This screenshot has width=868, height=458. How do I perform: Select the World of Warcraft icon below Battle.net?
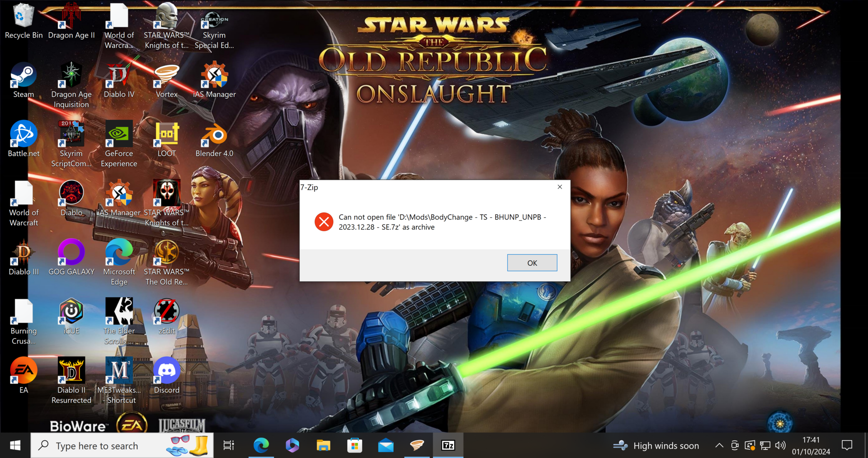pyautogui.click(x=24, y=204)
